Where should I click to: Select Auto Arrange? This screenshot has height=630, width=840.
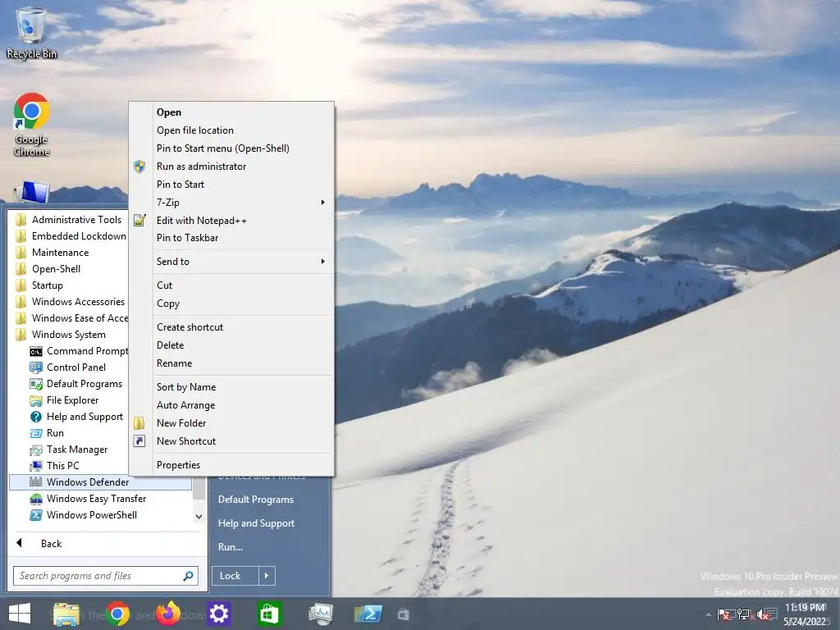click(231, 405)
